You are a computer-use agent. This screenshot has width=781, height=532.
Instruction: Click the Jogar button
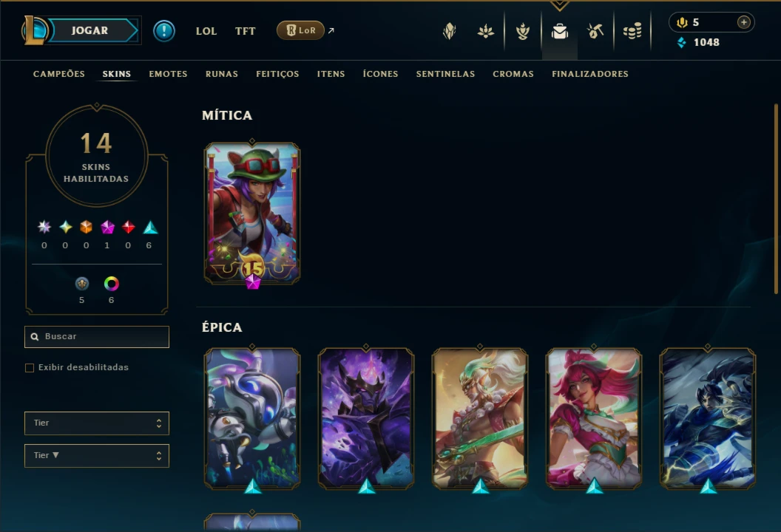pos(90,30)
